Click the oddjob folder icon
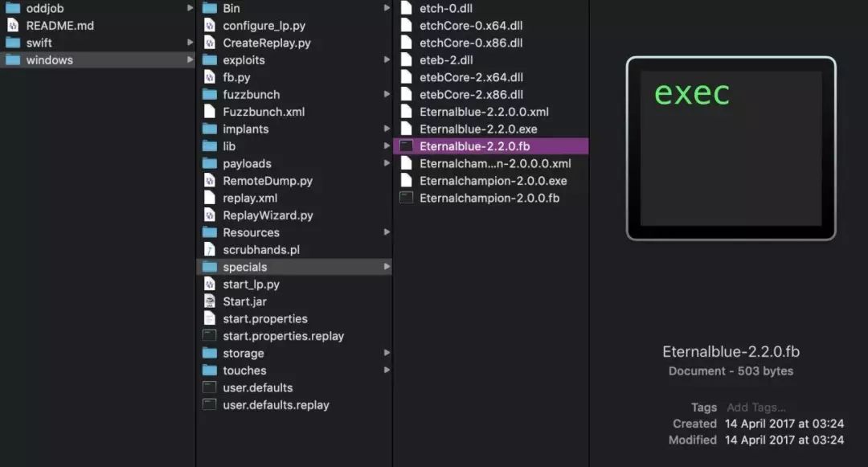The image size is (868, 467). click(x=13, y=8)
